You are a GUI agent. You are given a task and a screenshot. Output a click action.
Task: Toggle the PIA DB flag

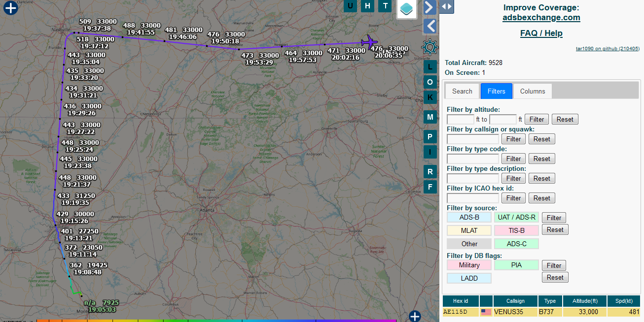point(516,265)
